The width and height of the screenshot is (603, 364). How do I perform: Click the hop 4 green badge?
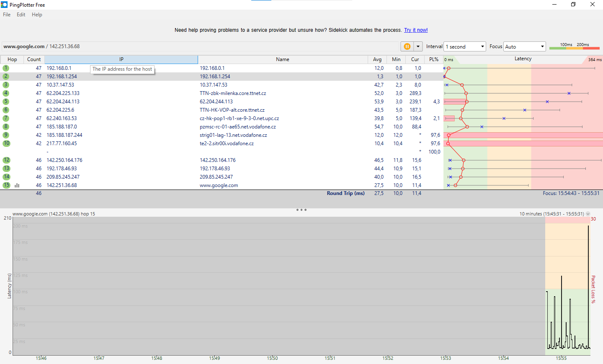point(6,93)
